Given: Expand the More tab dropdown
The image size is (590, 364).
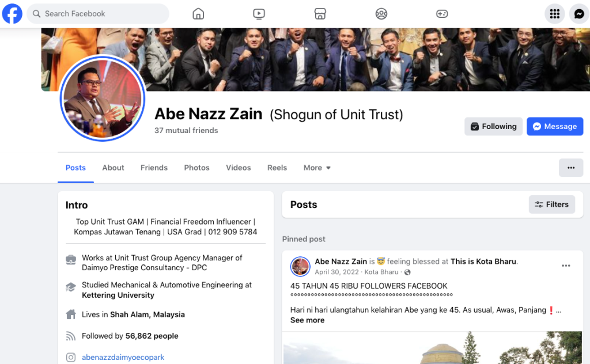Looking at the screenshot, I should click(x=317, y=168).
